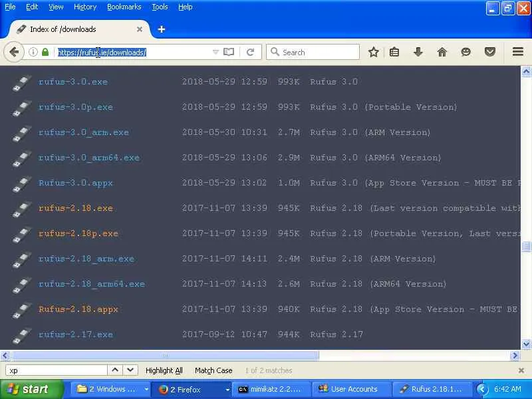Download Rufus-3.0.appx link
This screenshot has height=399, width=532.
coord(75,183)
